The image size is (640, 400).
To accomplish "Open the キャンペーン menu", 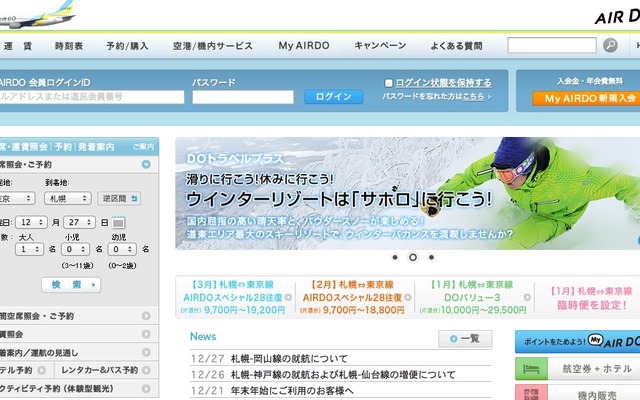I will click(x=380, y=46).
